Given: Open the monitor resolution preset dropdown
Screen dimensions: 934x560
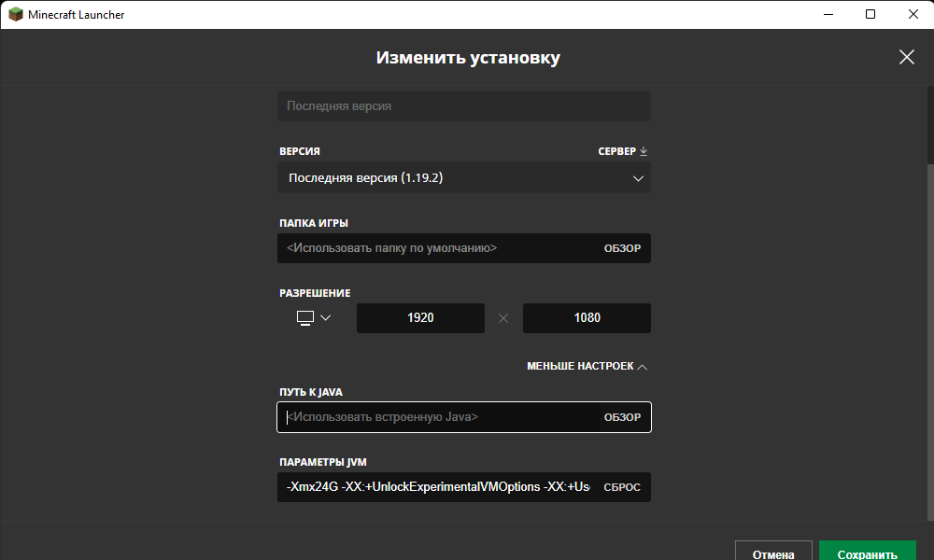Looking at the screenshot, I should tap(313, 317).
